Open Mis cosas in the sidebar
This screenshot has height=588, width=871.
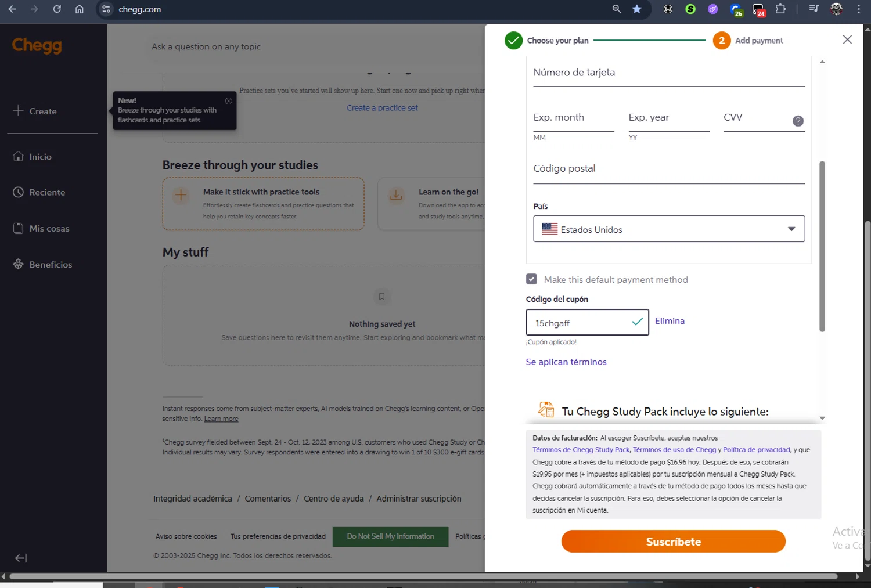click(x=41, y=228)
